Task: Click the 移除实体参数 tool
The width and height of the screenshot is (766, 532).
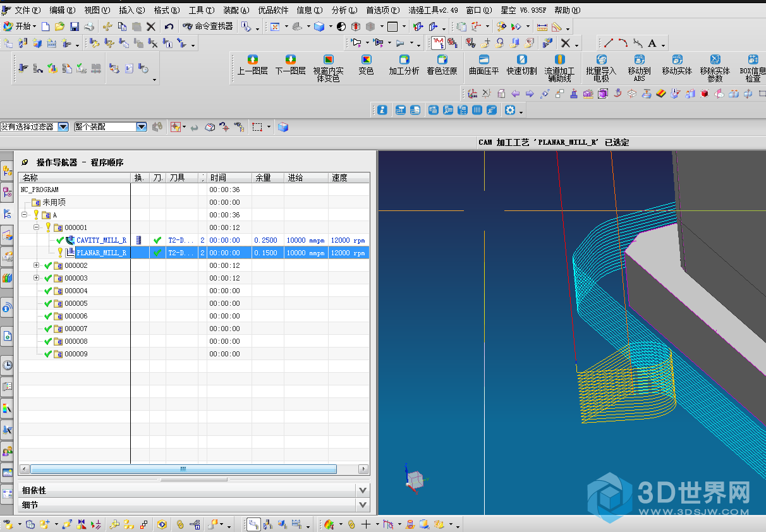Action: (x=715, y=68)
